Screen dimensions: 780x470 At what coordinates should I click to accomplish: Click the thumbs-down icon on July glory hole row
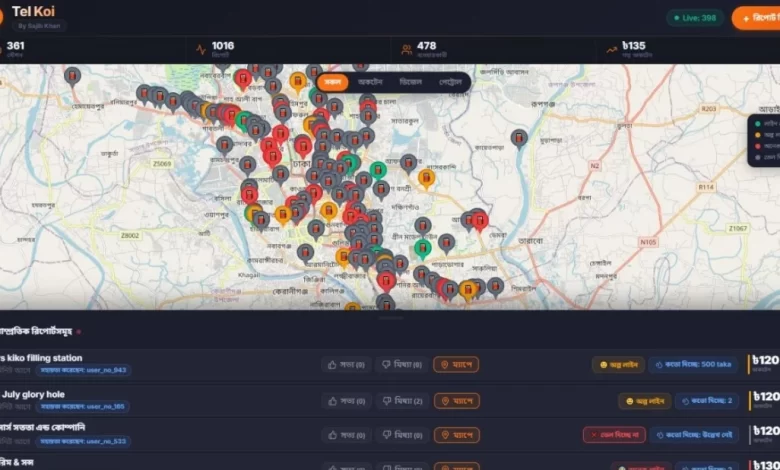point(387,400)
